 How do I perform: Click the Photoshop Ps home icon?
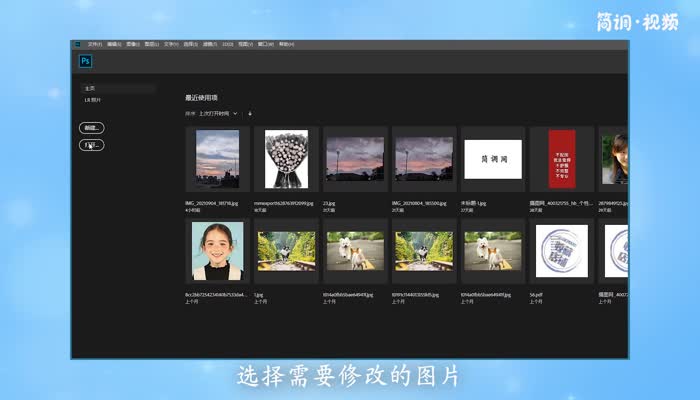[84, 61]
